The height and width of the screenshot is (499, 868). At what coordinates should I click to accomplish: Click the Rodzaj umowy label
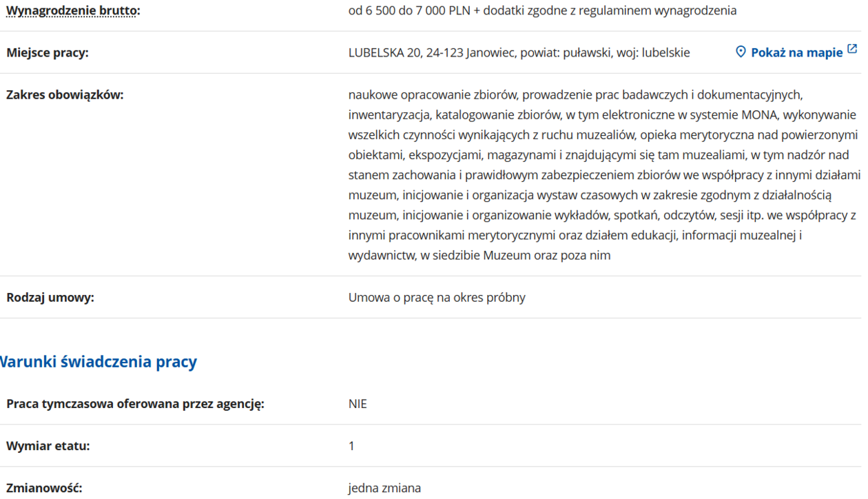pyautogui.click(x=50, y=298)
